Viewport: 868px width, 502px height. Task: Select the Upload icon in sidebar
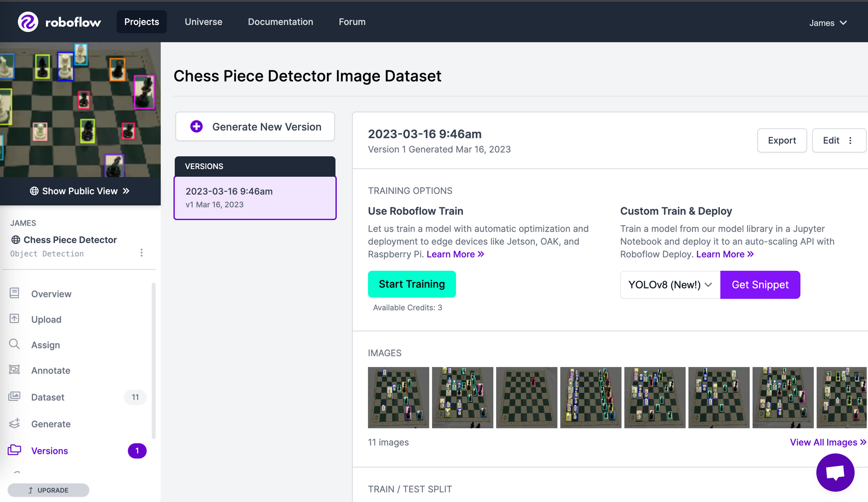14,318
